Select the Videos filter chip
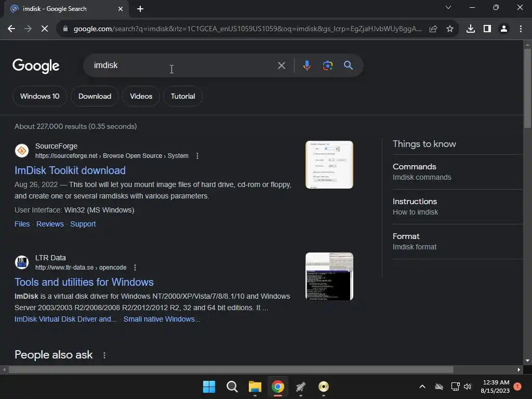 (141, 96)
